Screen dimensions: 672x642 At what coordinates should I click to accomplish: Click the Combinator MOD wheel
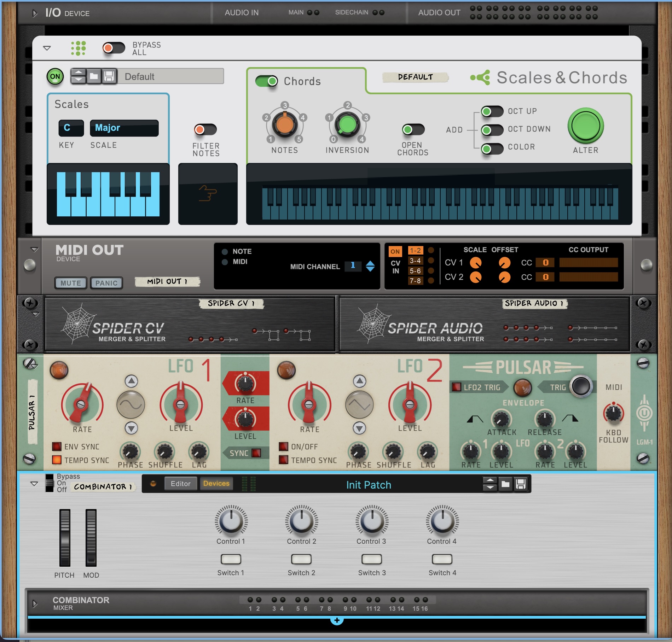pyautogui.click(x=91, y=538)
